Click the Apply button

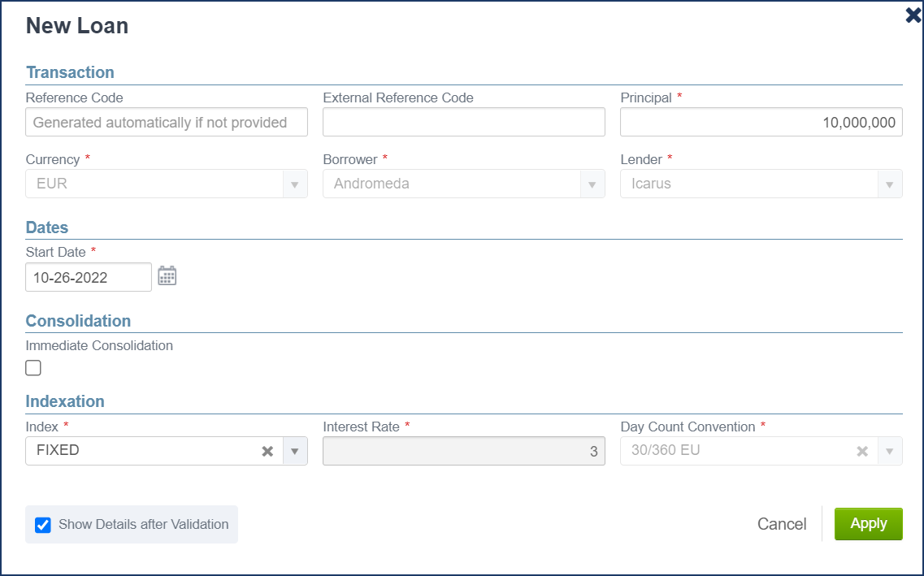pos(868,524)
